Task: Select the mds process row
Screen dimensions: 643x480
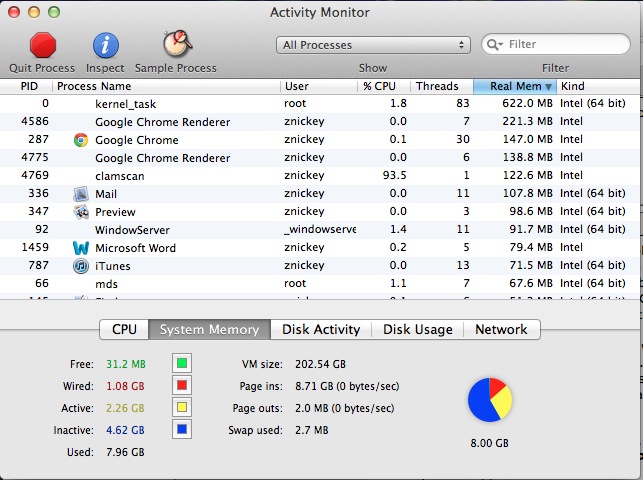Action: click(320, 284)
